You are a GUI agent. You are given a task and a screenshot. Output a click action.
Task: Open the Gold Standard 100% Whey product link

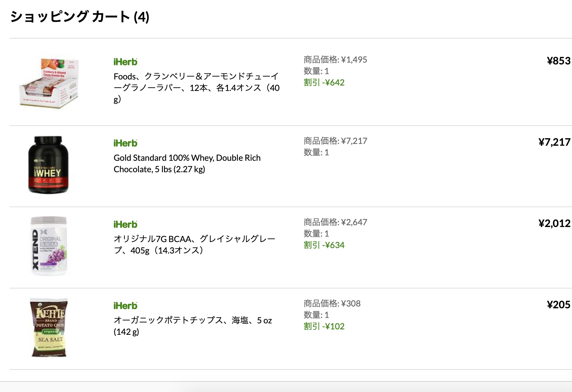coord(187,163)
